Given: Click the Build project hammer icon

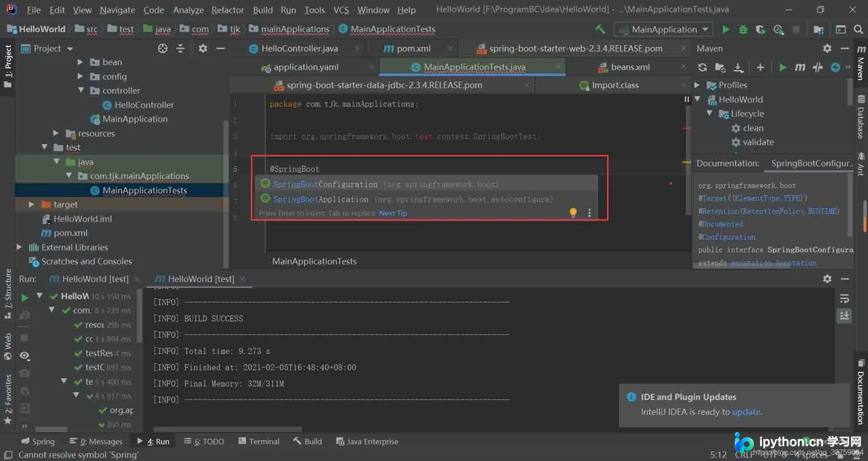Looking at the screenshot, I should (600, 29).
